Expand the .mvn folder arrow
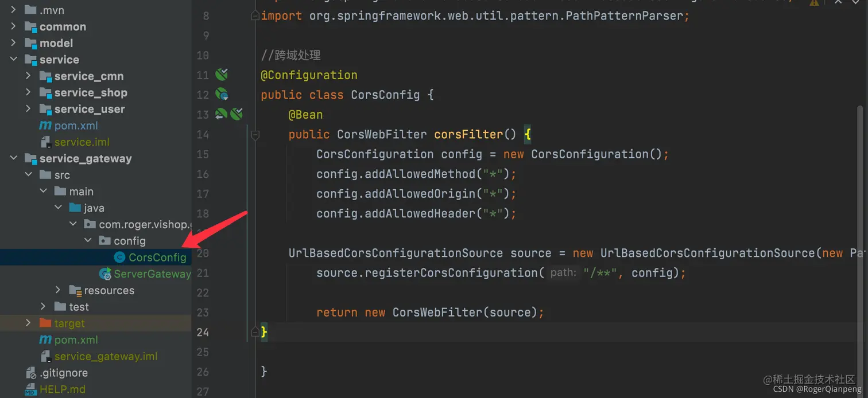Screen dimensions: 868x398 [x=14, y=10]
